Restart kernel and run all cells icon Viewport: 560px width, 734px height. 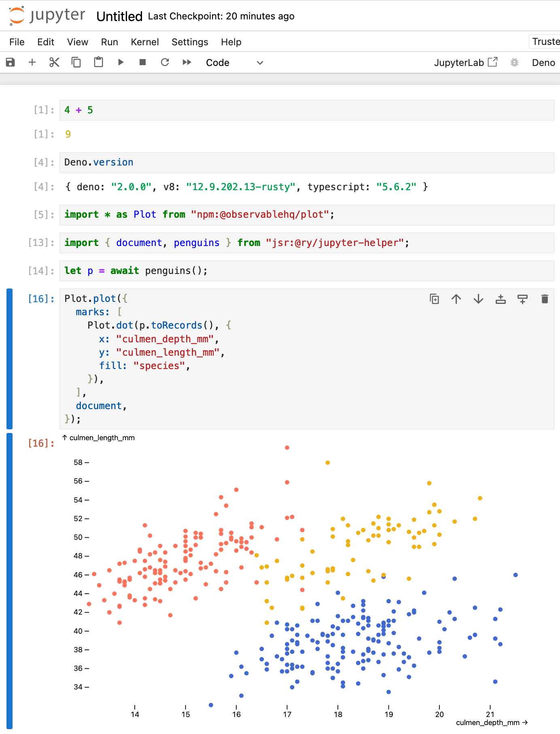coord(187,62)
